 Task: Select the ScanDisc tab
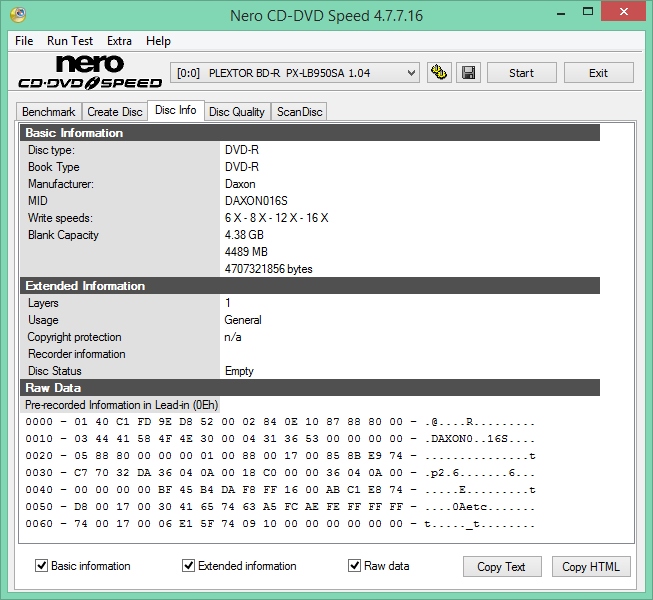[x=299, y=112]
